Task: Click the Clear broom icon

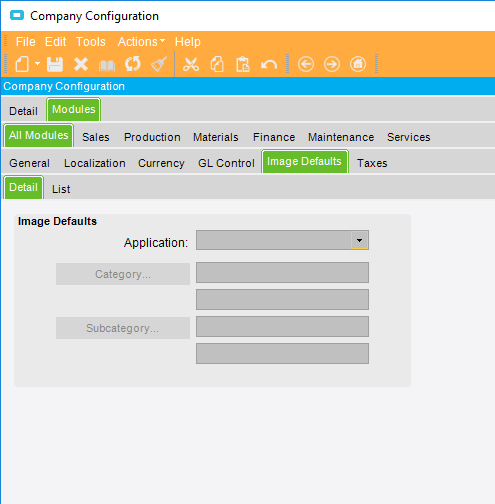Action: [x=159, y=64]
